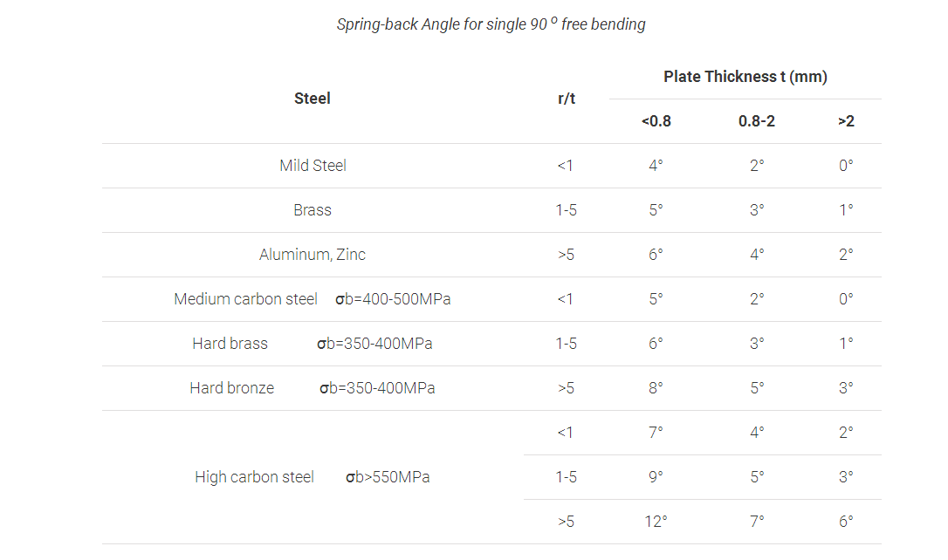Select the High carbon steel label
The height and width of the screenshot is (560, 948).
(254, 477)
